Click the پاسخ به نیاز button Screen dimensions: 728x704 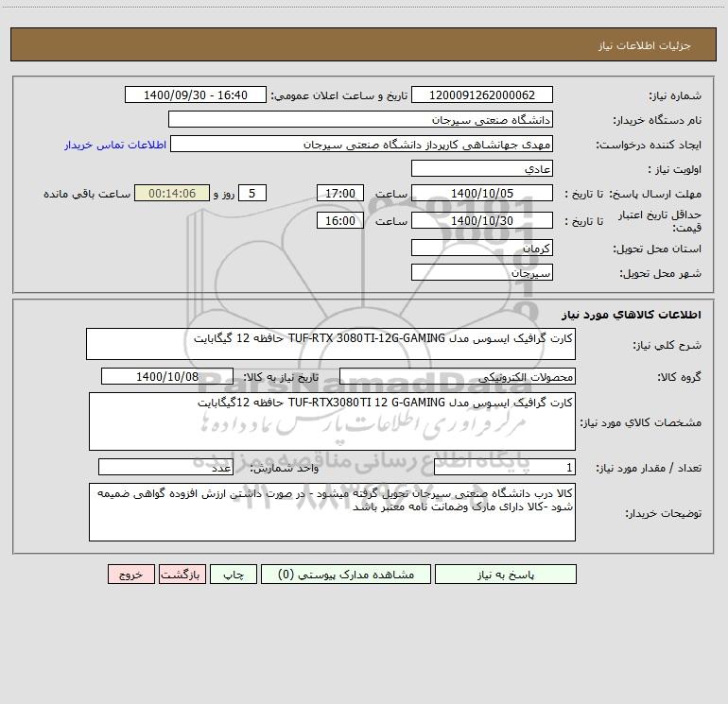pyautogui.click(x=505, y=574)
